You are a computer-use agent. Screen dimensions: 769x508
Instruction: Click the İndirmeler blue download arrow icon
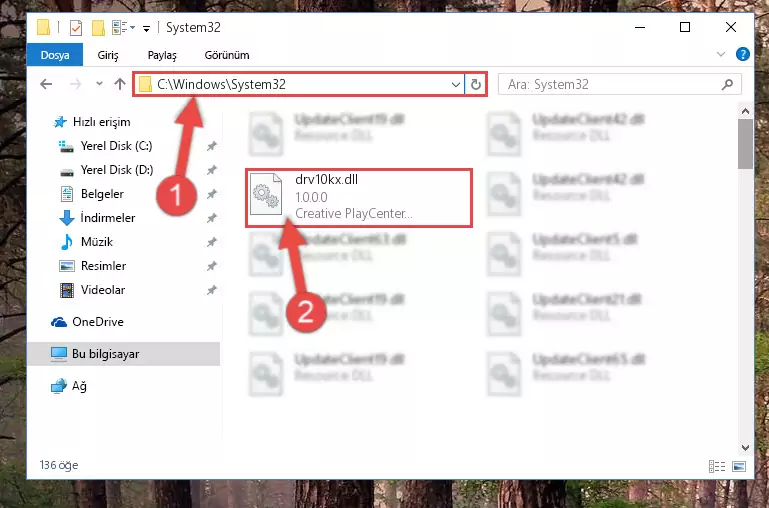tap(67, 218)
